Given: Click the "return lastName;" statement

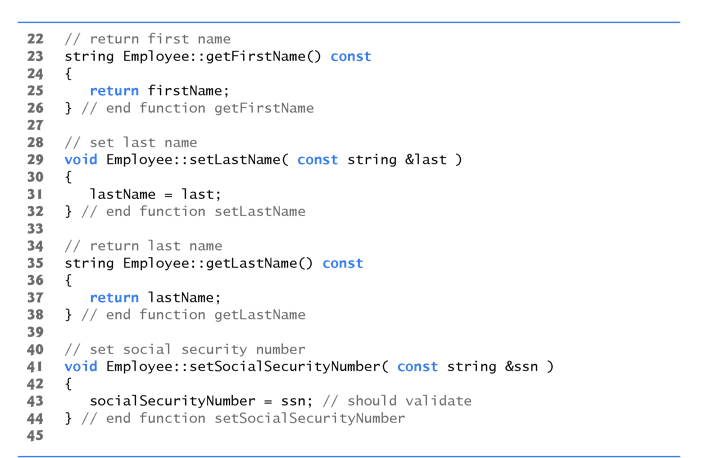Looking at the screenshot, I should point(155,297).
